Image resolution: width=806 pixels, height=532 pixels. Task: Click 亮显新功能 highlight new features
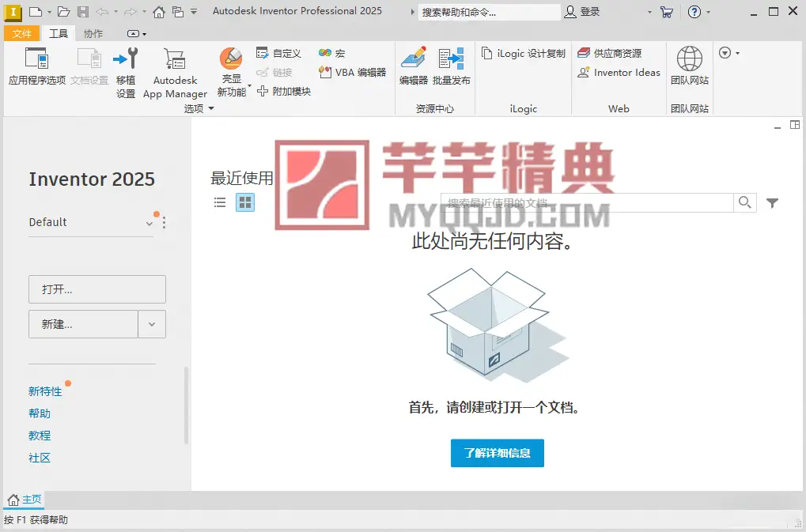pyautogui.click(x=231, y=73)
